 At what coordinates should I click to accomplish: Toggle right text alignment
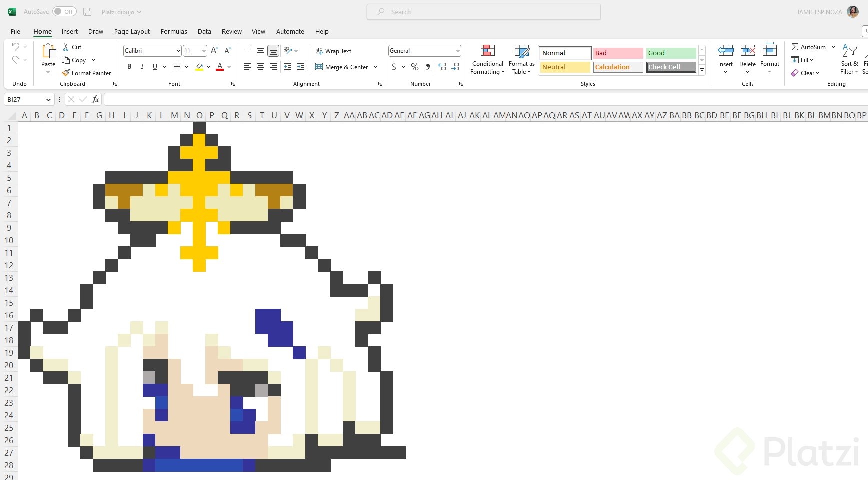273,67
